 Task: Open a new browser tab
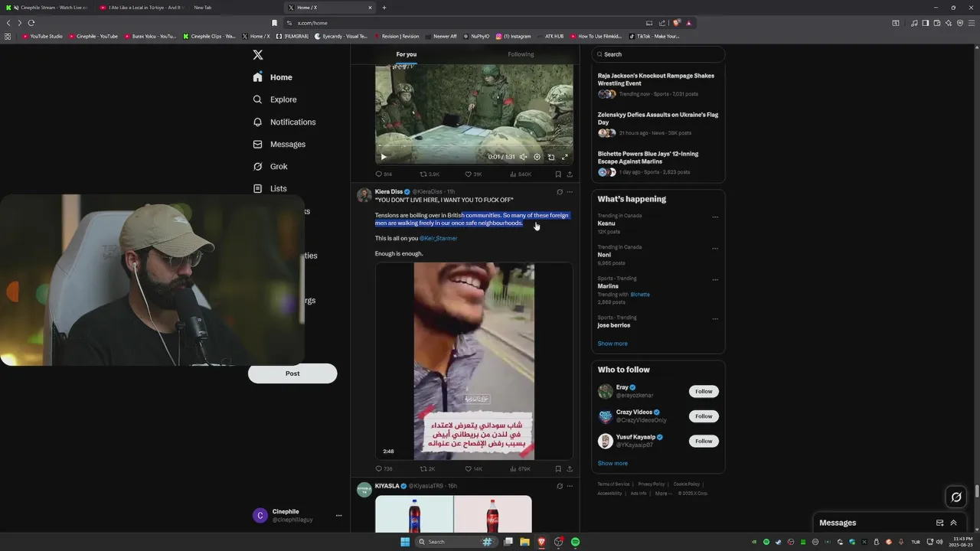(384, 8)
